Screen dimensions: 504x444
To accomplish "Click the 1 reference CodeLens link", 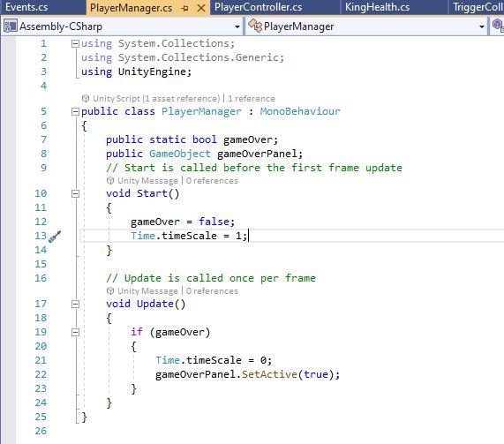I will coord(252,98).
